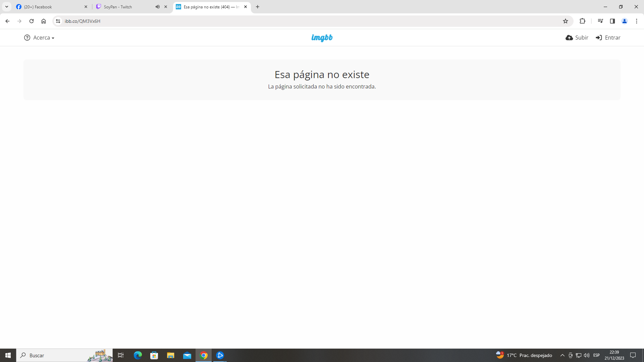Image resolution: width=644 pixels, height=362 pixels.
Task: Reload the current page
Action: coord(32,21)
